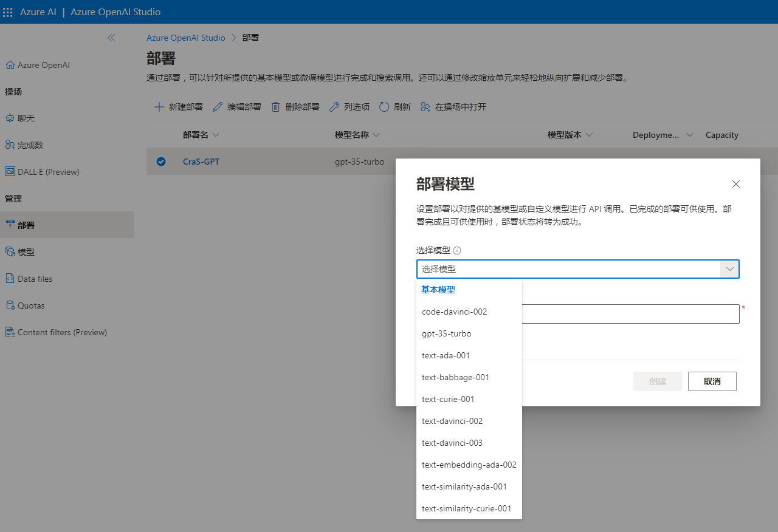
Task: Open the CraS-GPT deployment link
Action: (201, 162)
